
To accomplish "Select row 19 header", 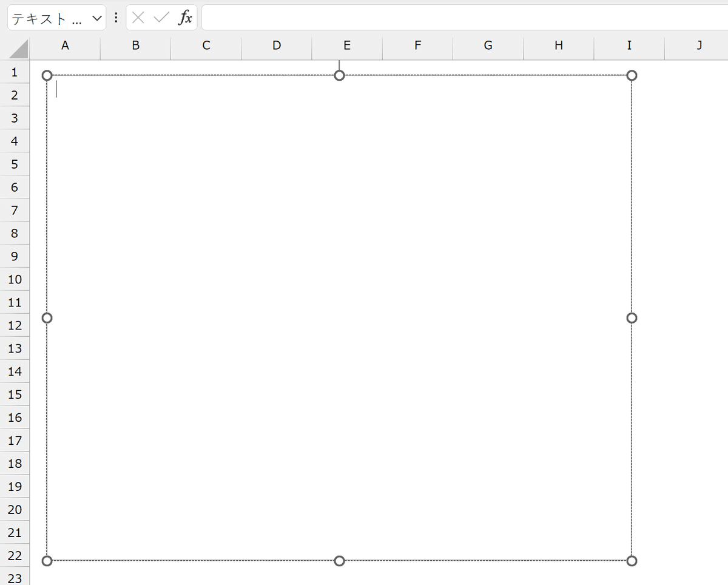I will (x=15, y=487).
